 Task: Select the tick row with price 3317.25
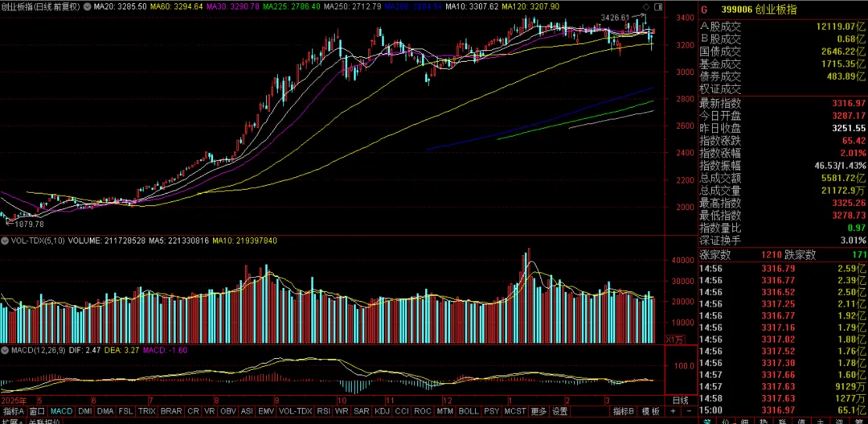click(783, 303)
